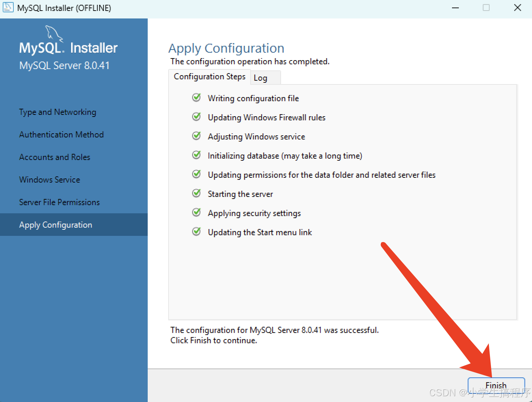Open the Accounts and Roles step
This screenshot has height=402, width=532.
[x=55, y=157]
